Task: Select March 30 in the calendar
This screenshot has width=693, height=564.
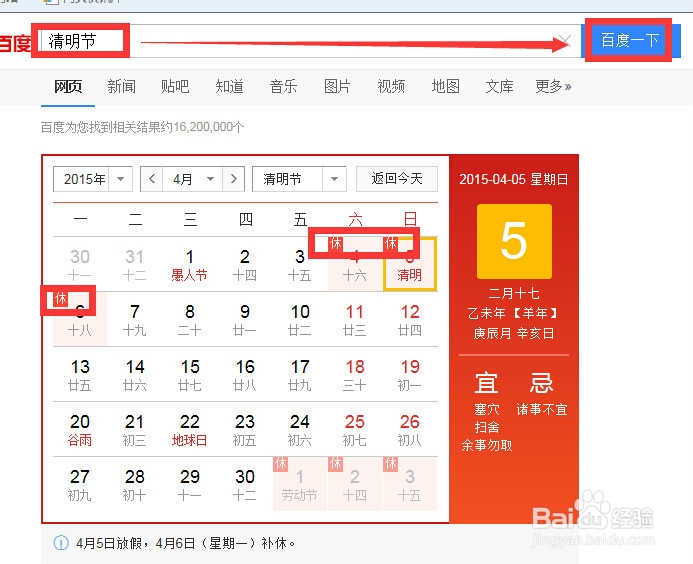Action: (80, 264)
